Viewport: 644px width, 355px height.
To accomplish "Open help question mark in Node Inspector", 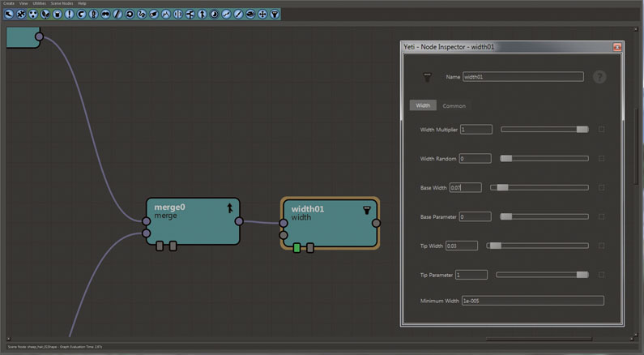I will 599,77.
